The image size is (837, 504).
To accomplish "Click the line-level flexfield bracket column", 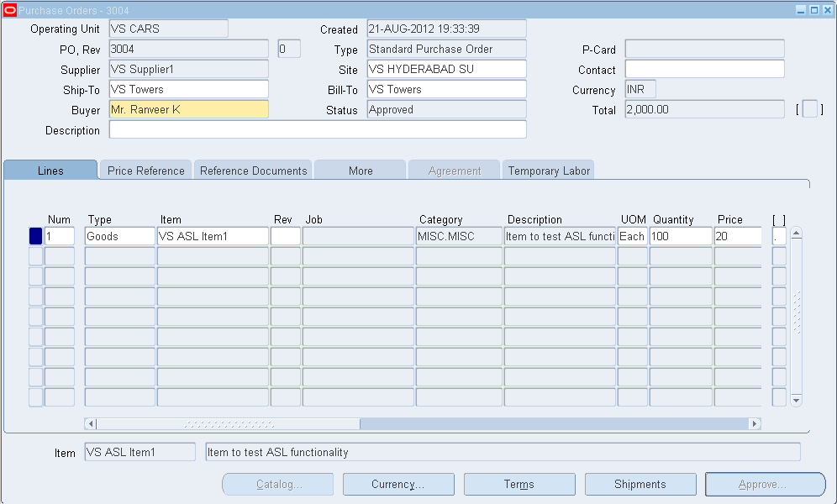I will [x=778, y=236].
